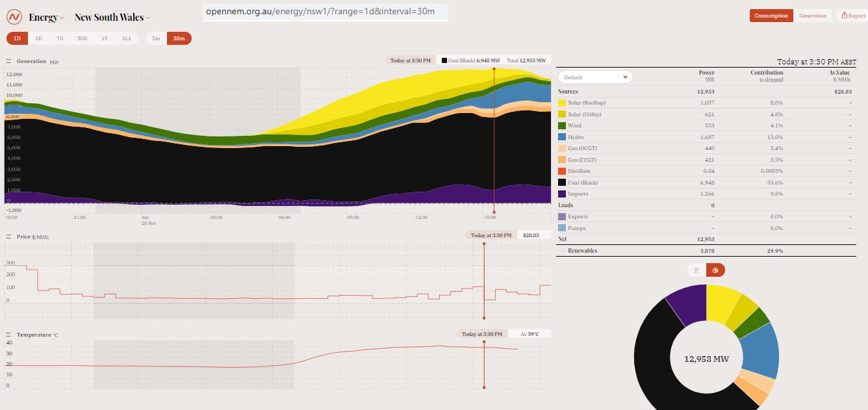Collapse the Temperature chart panel
The width and height of the screenshot is (868, 410).
point(9,335)
